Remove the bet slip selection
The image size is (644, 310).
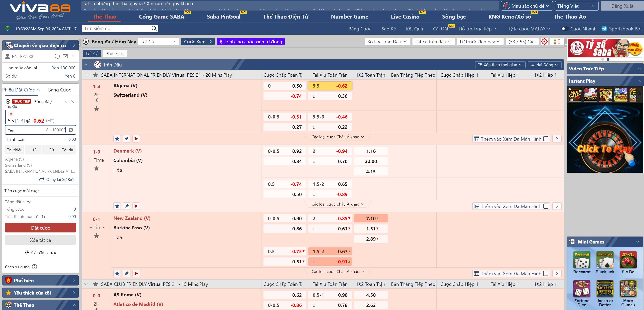[x=73, y=102]
